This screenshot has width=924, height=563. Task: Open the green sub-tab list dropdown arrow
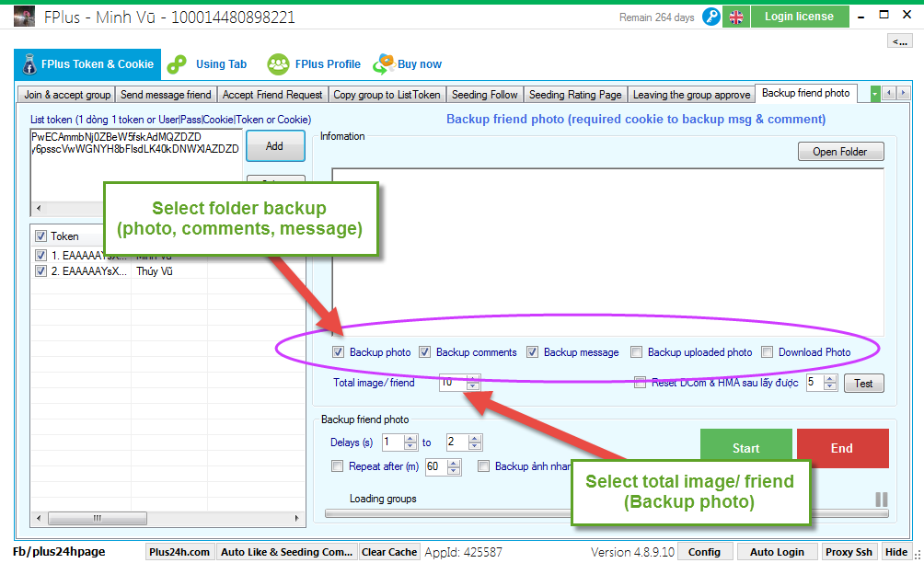875,94
